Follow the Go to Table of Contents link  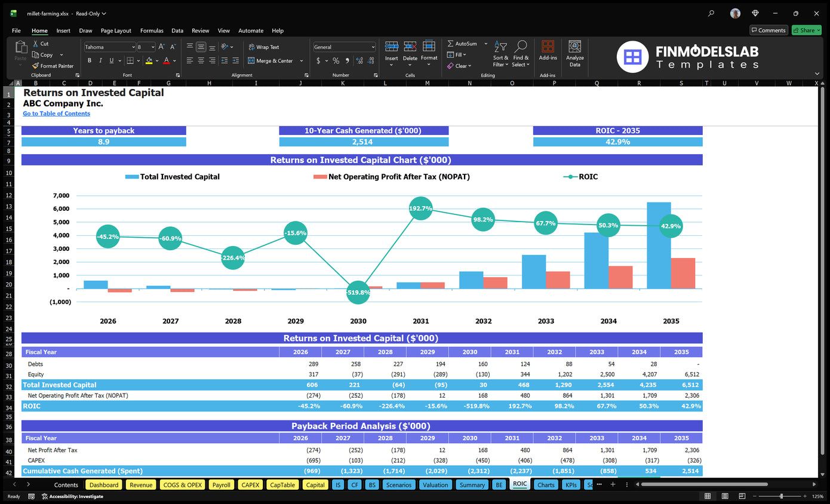57,113
